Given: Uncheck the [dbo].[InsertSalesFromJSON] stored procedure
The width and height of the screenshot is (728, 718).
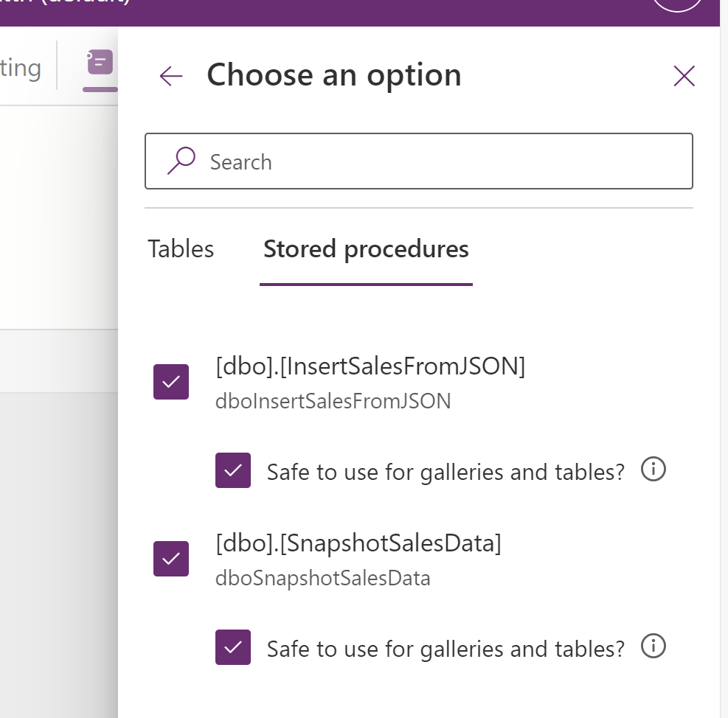Looking at the screenshot, I should click(x=171, y=382).
